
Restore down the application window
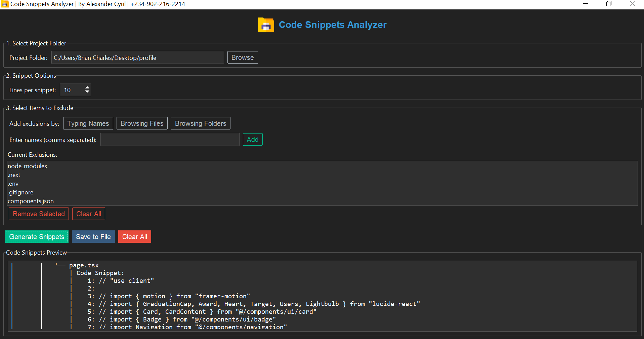click(609, 4)
